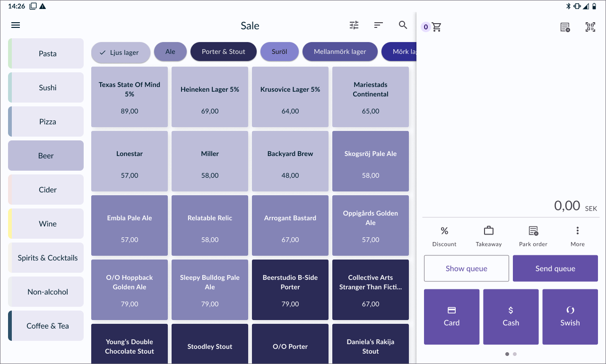
Task: Open the sort order icon
Action: coord(379,26)
